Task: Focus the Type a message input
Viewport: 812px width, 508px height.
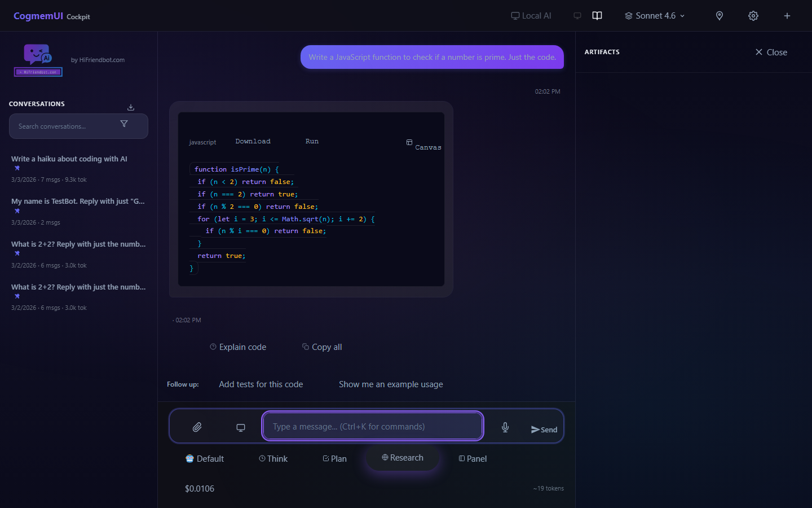Action: [x=373, y=426]
